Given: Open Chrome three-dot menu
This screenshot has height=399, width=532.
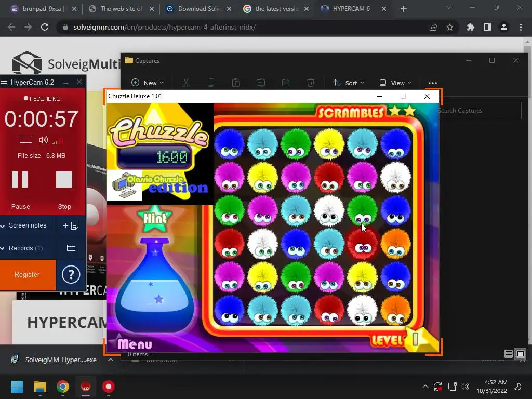Looking at the screenshot, I should (x=521, y=27).
